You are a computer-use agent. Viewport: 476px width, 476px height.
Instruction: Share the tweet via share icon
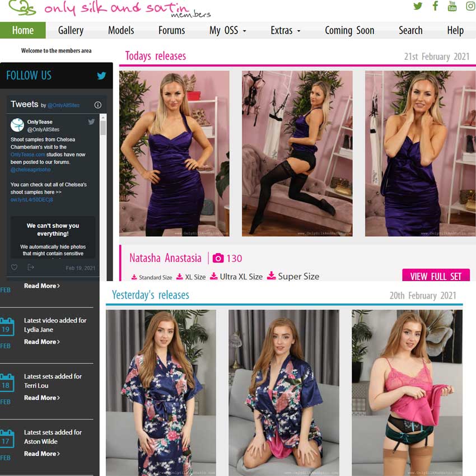(31, 267)
